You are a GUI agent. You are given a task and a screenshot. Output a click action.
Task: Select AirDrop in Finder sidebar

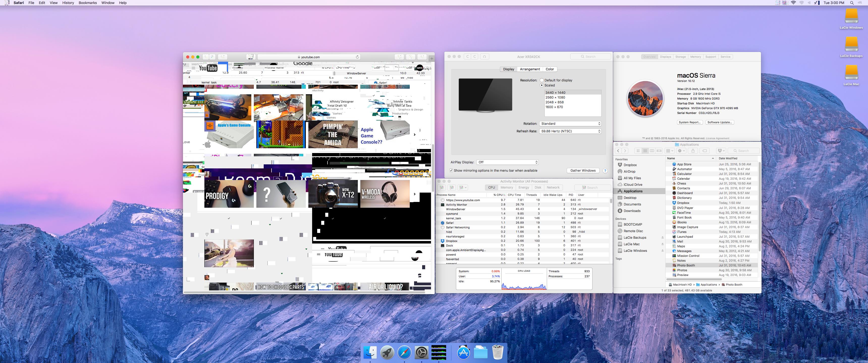pyautogui.click(x=630, y=171)
